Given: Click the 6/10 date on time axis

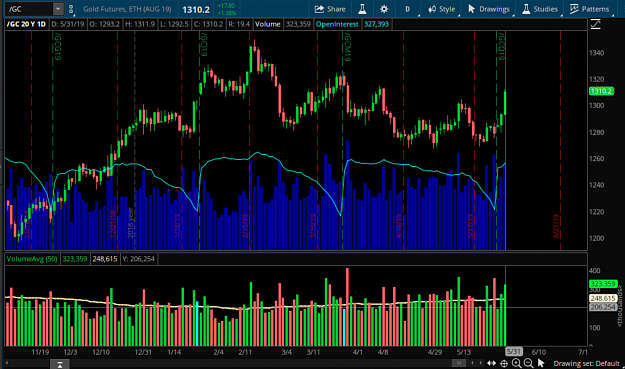Looking at the screenshot, I should point(539,352).
